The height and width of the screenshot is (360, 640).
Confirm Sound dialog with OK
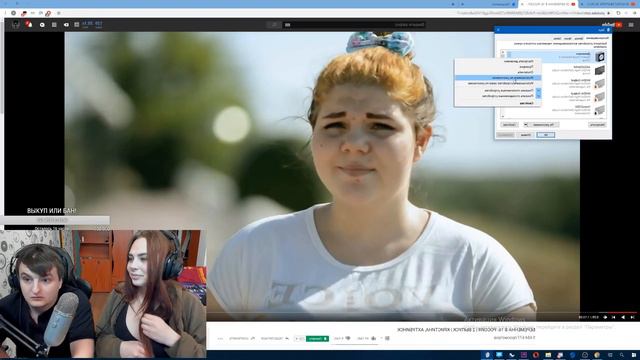(x=546, y=135)
